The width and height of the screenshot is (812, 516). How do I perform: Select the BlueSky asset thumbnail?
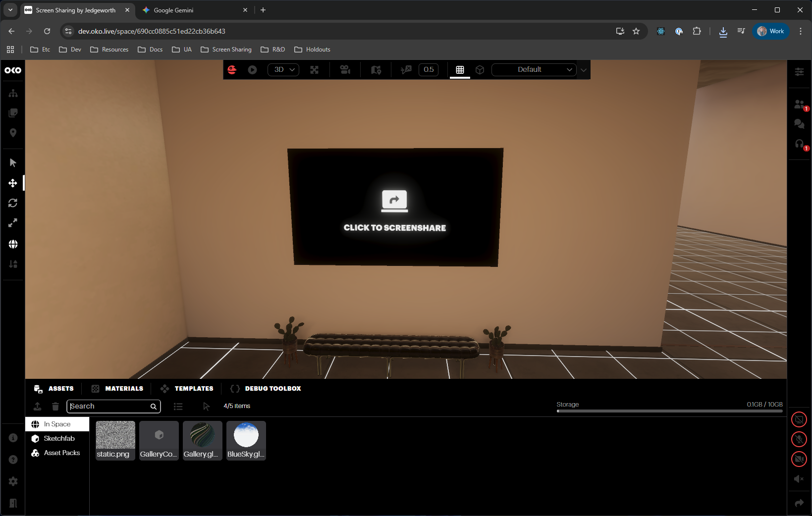point(246,440)
